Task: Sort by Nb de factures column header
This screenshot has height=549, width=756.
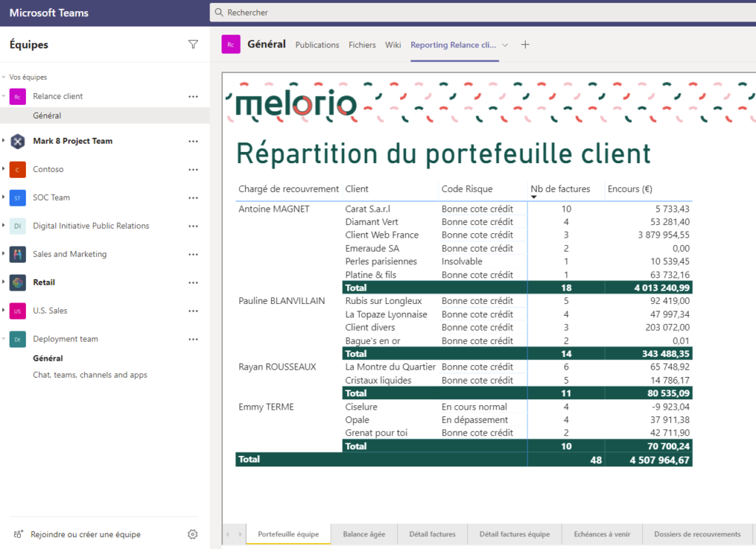Action: 560,189
